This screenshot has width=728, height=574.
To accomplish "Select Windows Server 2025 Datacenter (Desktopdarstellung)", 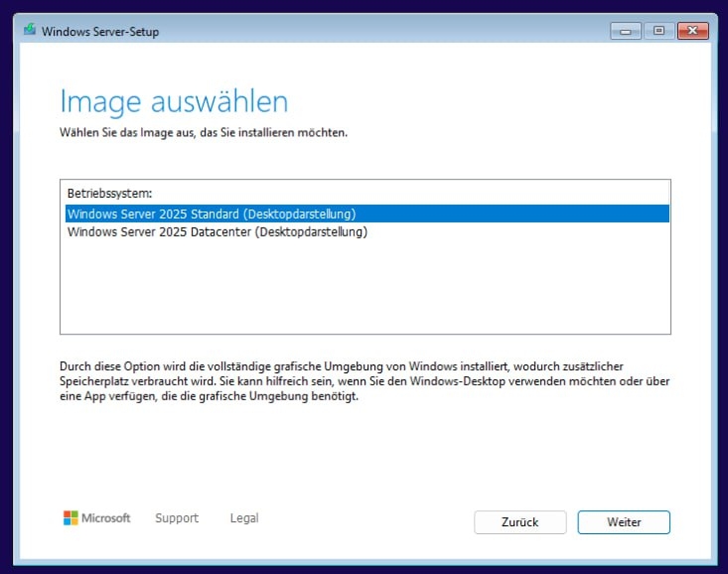I will pos(366,231).
